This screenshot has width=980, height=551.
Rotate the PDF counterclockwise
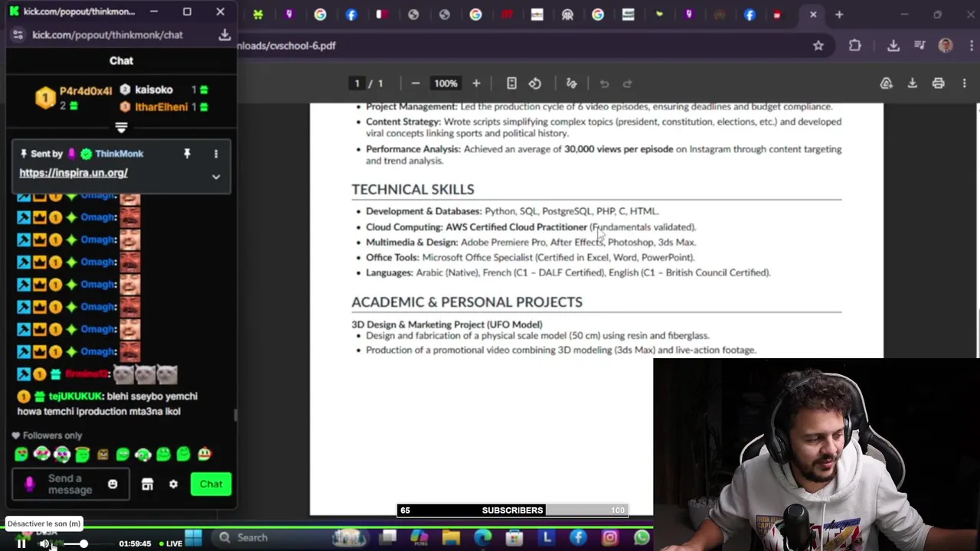tap(535, 83)
